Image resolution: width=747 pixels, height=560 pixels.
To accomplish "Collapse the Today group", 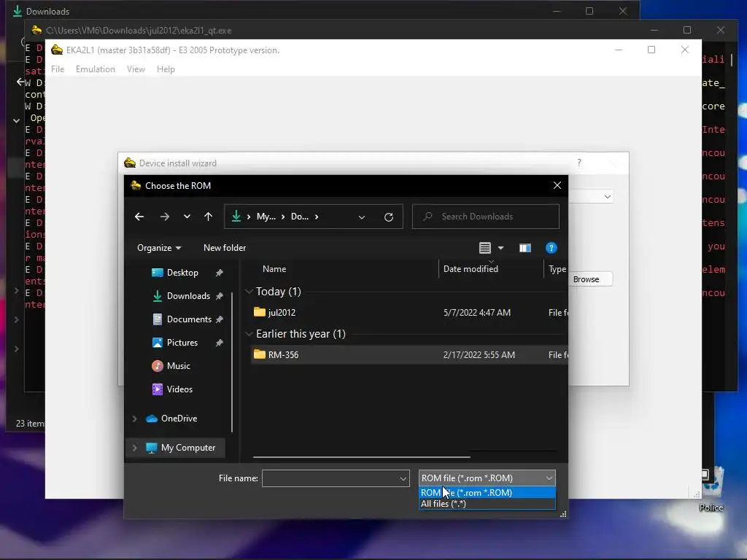I will pyautogui.click(x=249, y=292).
